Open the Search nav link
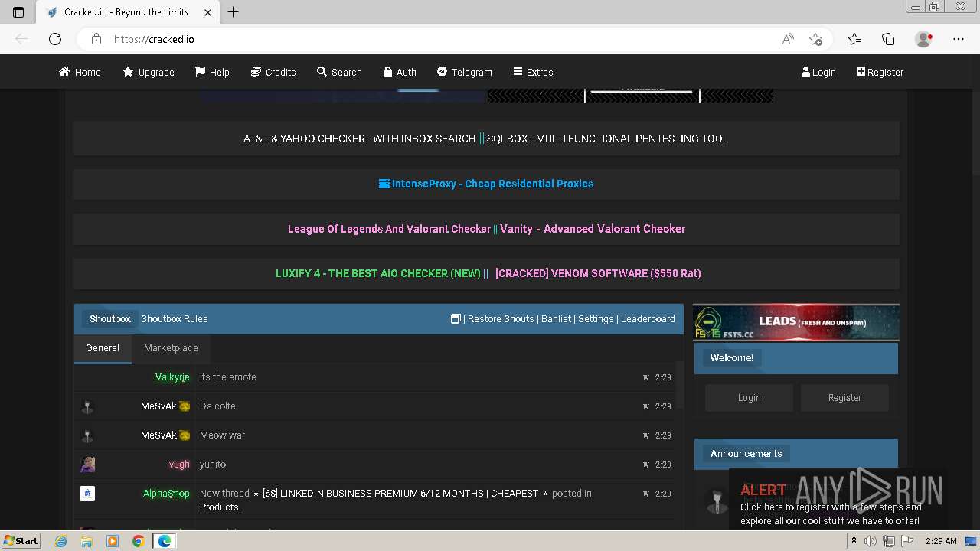 [339, 72]
